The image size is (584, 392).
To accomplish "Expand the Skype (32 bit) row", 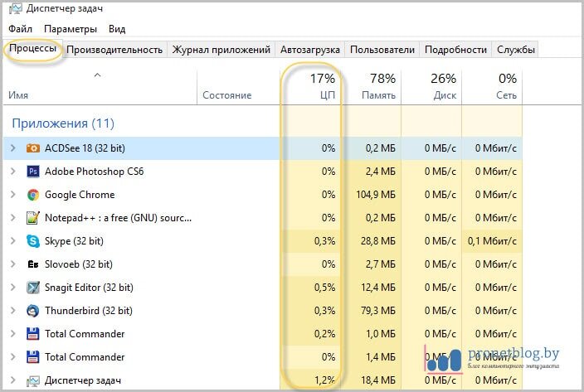I will [13, 241].
